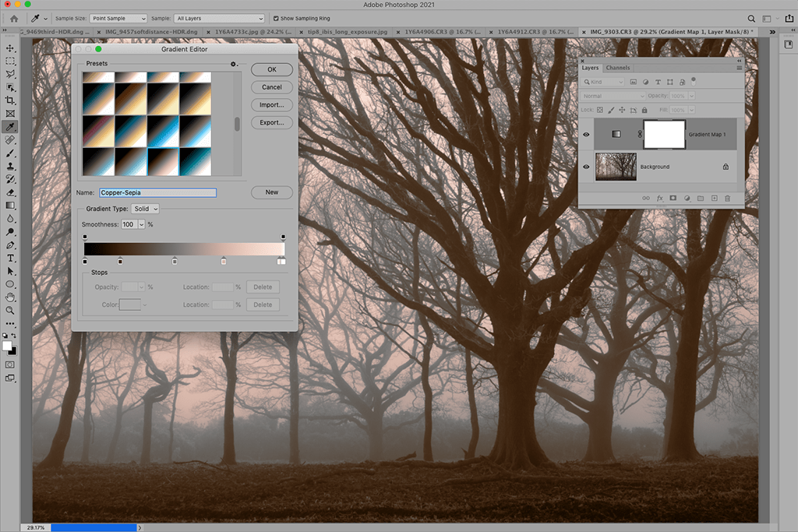Select the Gradient tool
Image resolution: width=798 pixels, height=532 pixels.
click(x=10, y=206)
